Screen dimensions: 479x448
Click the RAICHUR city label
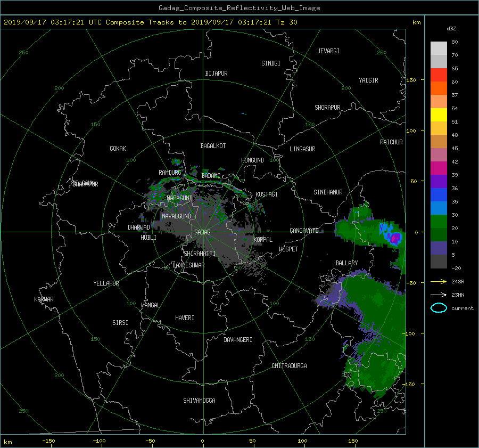(x=391, y=142)
